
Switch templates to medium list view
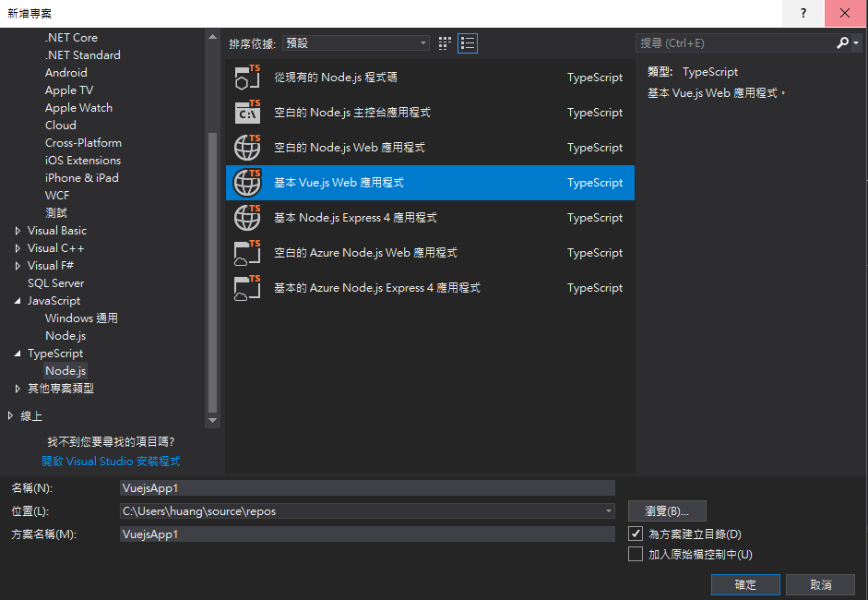[468, 43]
